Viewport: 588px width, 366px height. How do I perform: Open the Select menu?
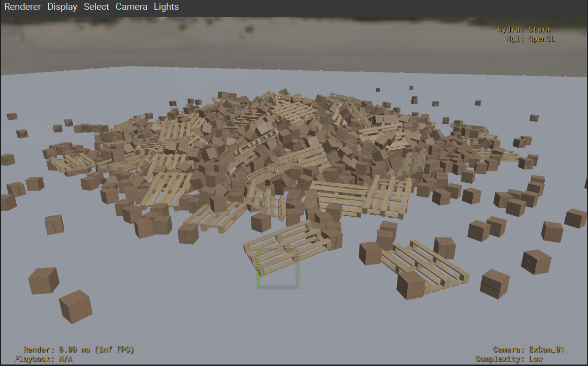coord(97,7)
